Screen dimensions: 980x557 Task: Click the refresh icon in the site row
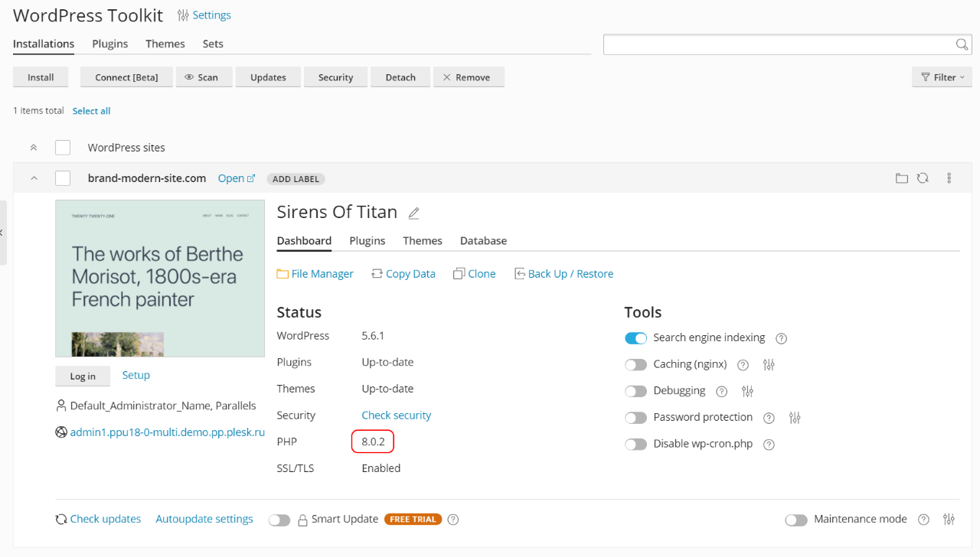pyautogui.click(x=923, y=178)
